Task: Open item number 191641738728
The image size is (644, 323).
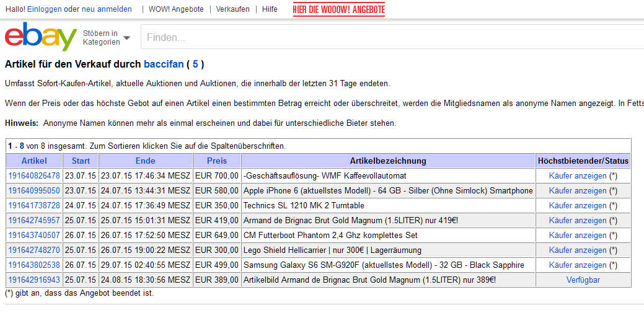Action: 34,205
